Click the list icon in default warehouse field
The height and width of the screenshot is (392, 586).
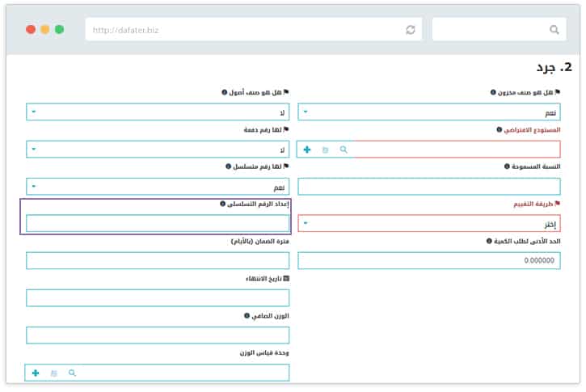326,150
